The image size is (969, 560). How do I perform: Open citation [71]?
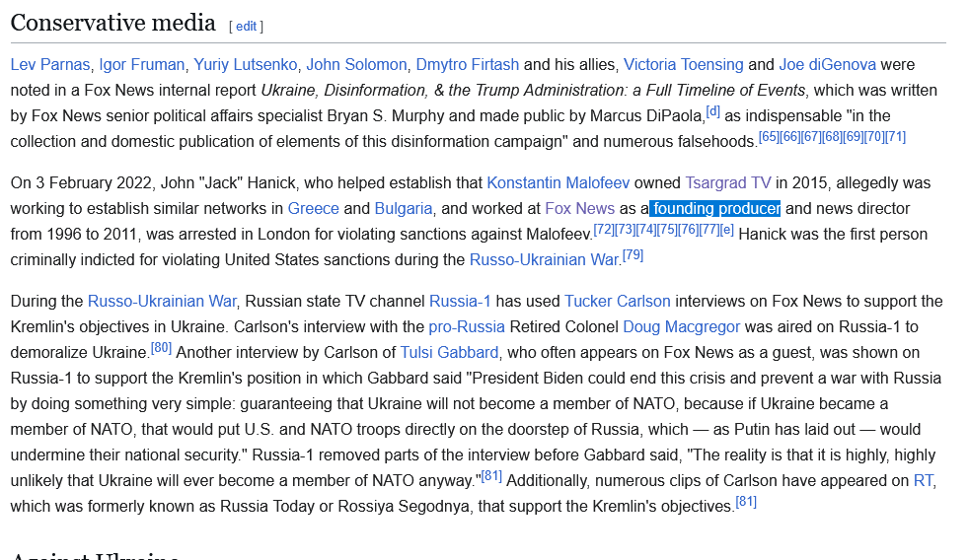click(895, 136)
